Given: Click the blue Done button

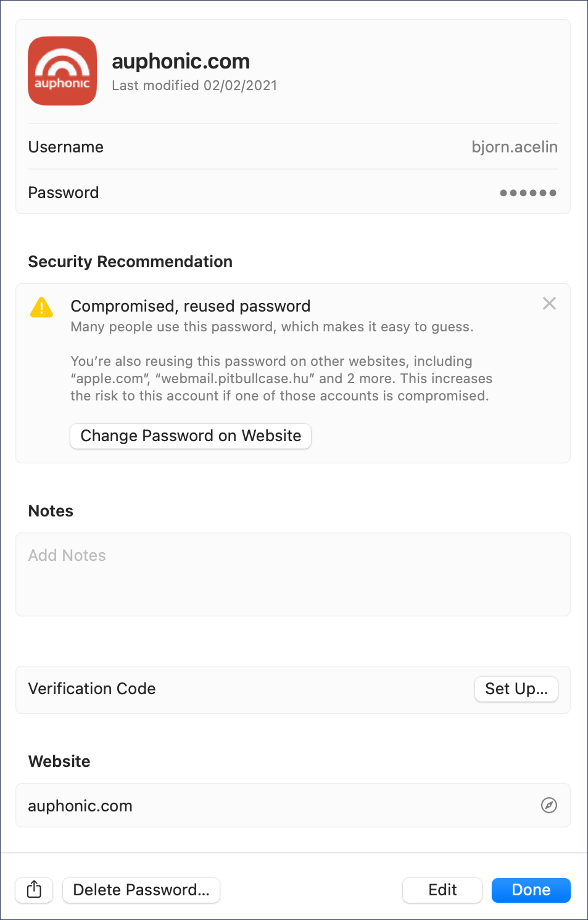Looking at the screenshot, I should [531, 890].
